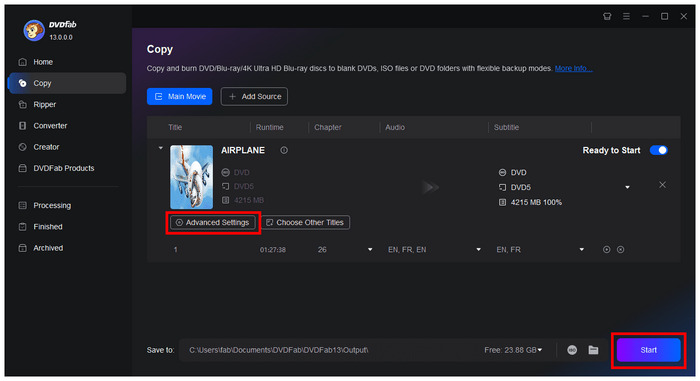The image size is (700, 381).
Task: Click the AIRPLANE movie thumbnail
Action: point(192,177)
